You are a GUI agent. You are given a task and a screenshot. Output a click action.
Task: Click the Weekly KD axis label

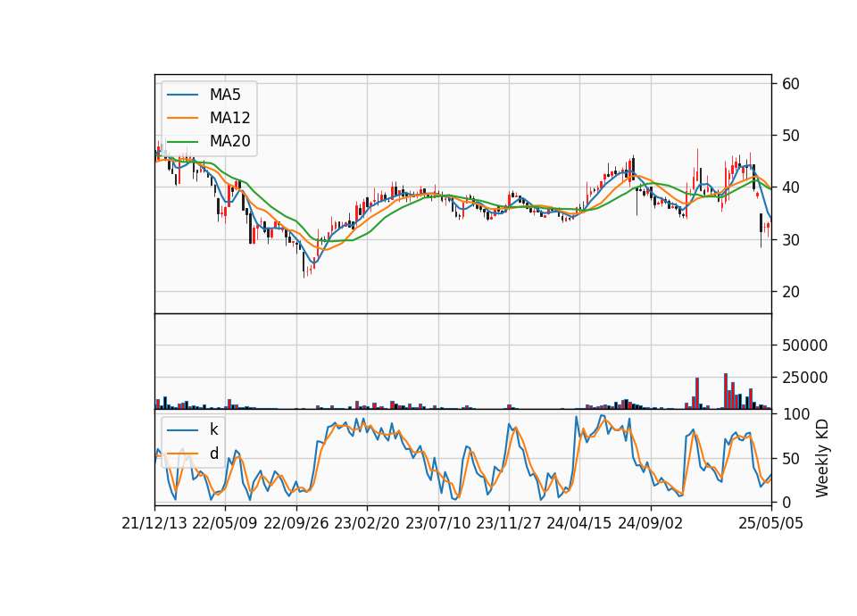(822, 459)
